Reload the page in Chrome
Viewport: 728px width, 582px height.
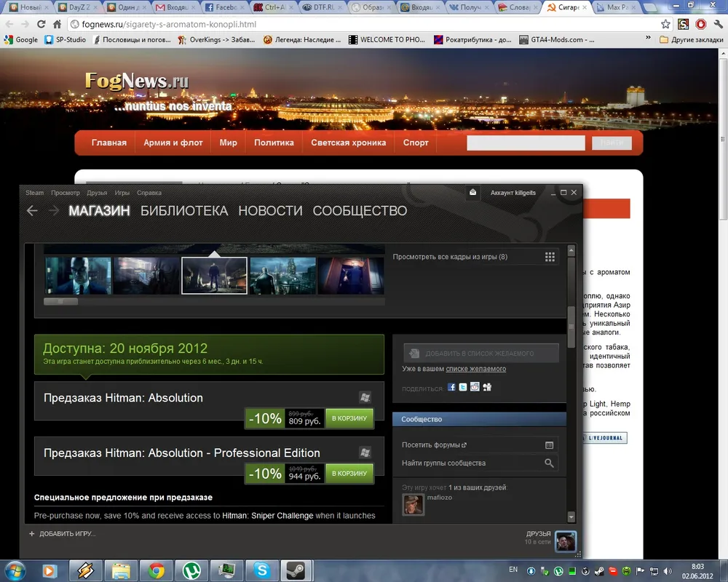[x=41, y=24]
